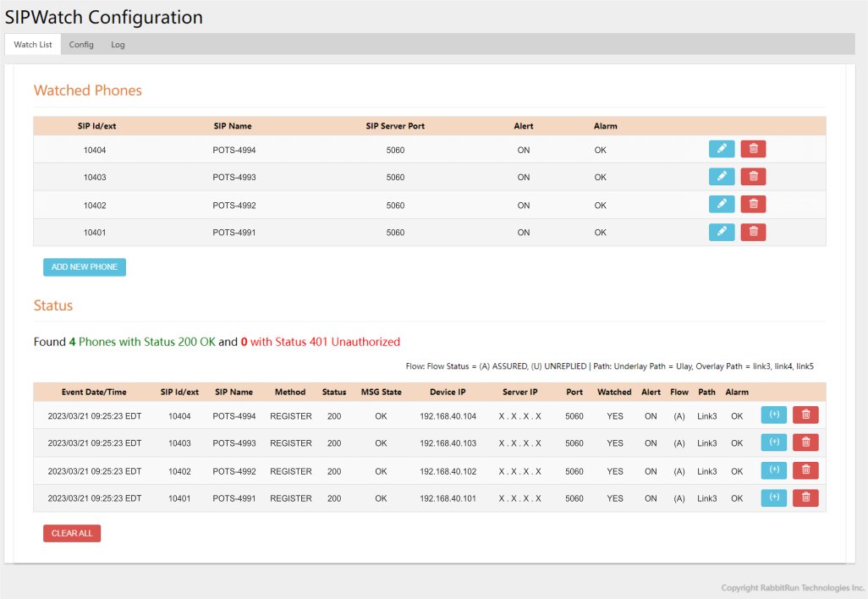868x599 pixels.
Task: Click the Event Date/Time column header
Action: (94, 392)
